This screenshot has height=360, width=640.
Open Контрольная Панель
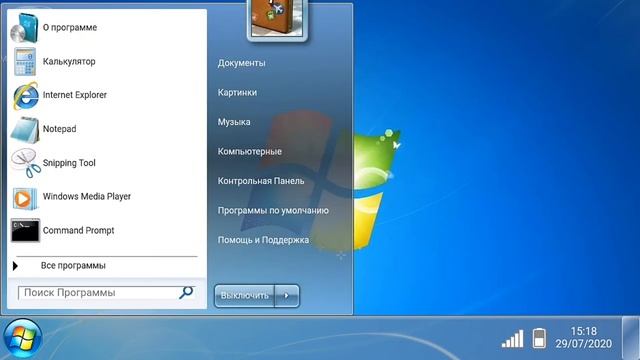pyautogui.click(x=261, y=181)
